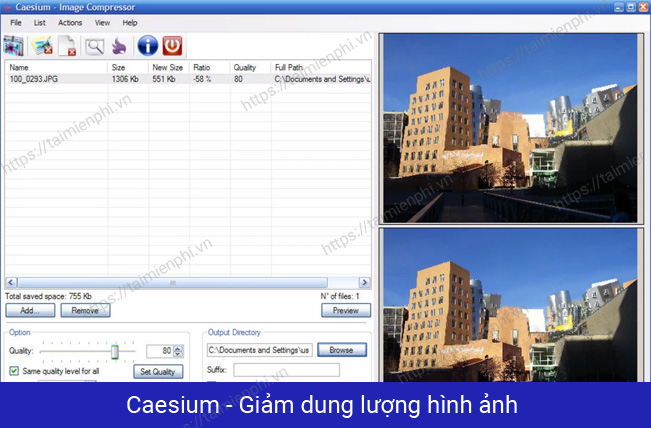
Task: Click the Total saved space: 755 Kb label
Action: pos(48,296)
